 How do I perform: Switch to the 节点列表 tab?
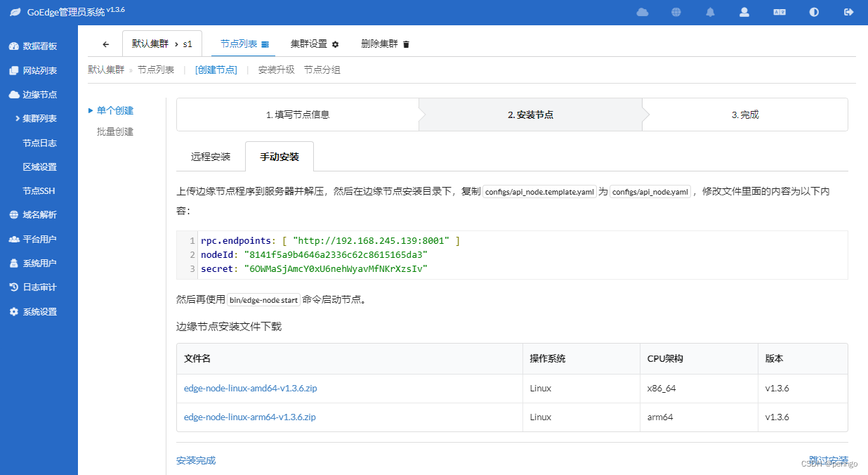(x=244, y=44)
